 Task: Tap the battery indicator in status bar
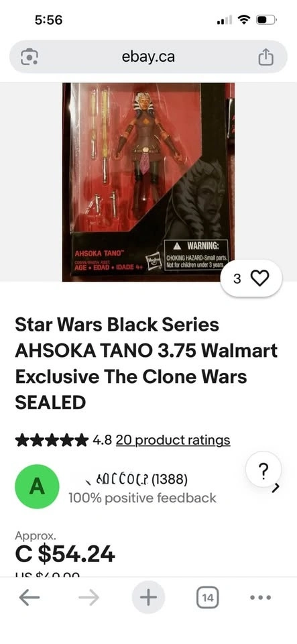tap(267, 19)
